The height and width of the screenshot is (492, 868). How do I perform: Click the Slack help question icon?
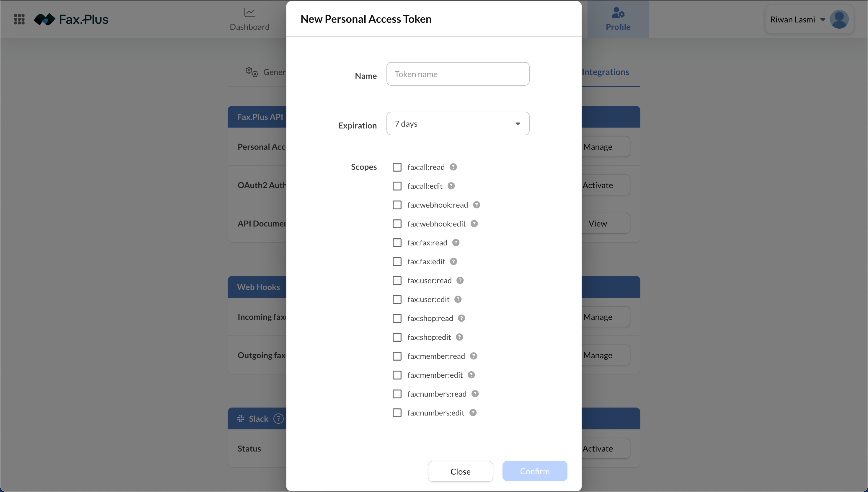point(278,419)
